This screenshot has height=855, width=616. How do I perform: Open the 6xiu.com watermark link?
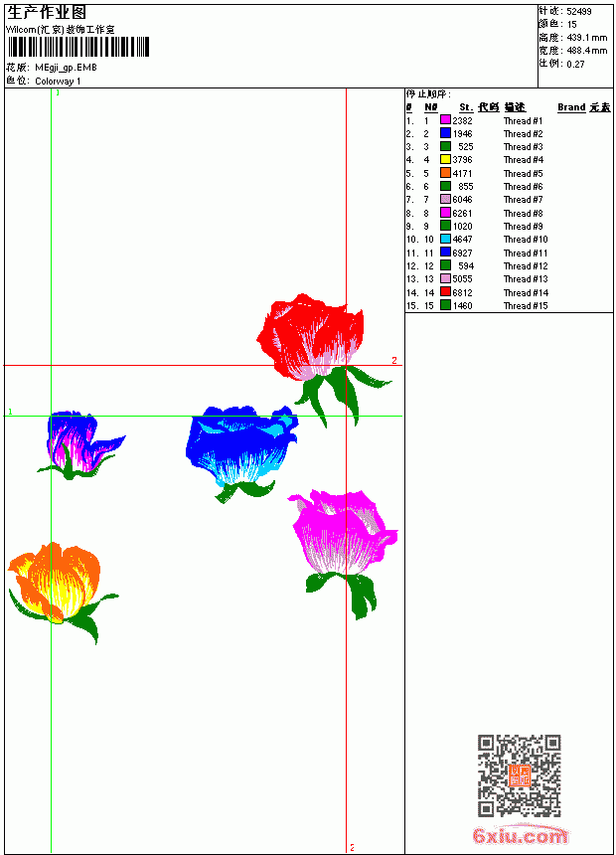[x=520, y=835]
